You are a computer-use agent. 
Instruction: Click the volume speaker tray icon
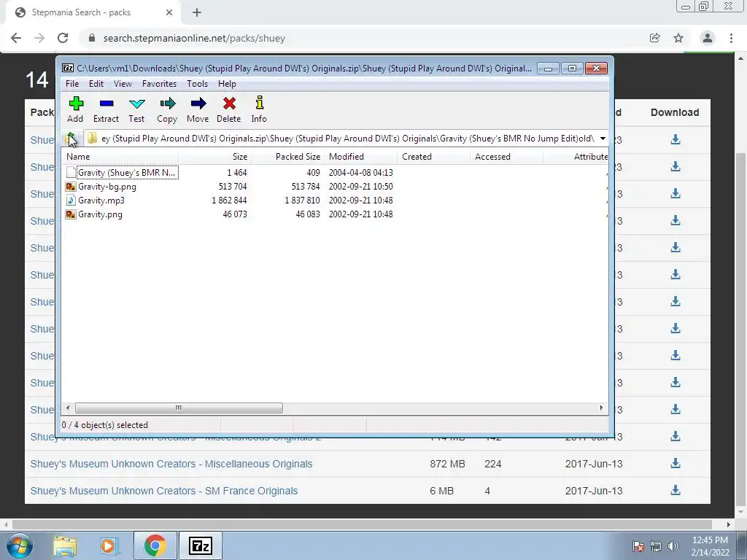(673, 546)
